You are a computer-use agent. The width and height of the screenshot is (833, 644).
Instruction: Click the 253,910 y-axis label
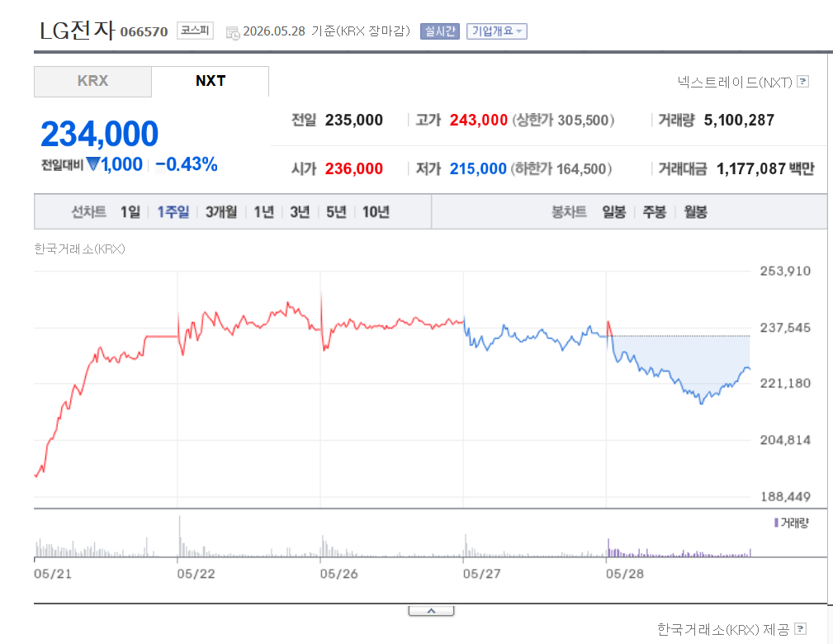(x=785, y=271)
